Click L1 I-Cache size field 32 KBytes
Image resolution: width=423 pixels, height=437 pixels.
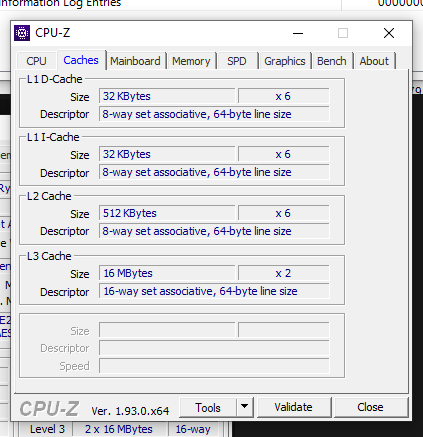[167, 154]
